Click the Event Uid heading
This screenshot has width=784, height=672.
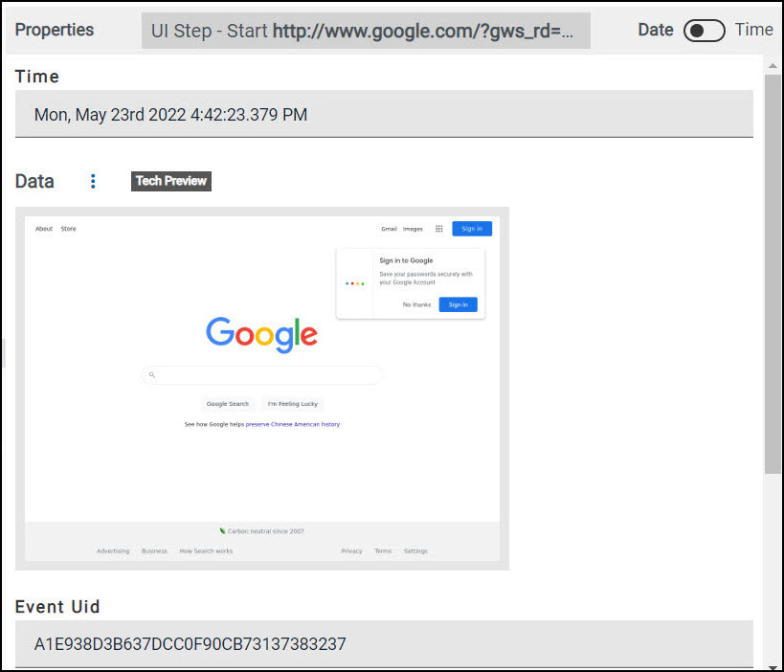coord(57,607)
